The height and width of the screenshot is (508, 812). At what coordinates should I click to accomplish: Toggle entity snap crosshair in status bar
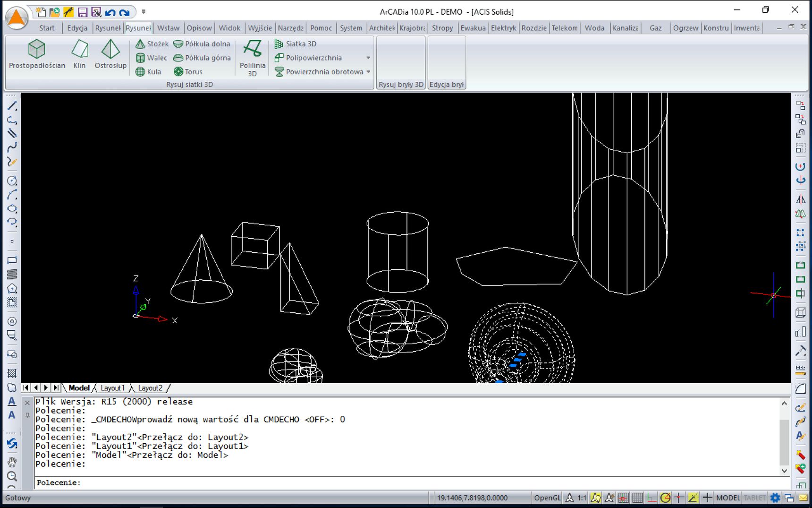pyautogui.click(x=679, y=498)
